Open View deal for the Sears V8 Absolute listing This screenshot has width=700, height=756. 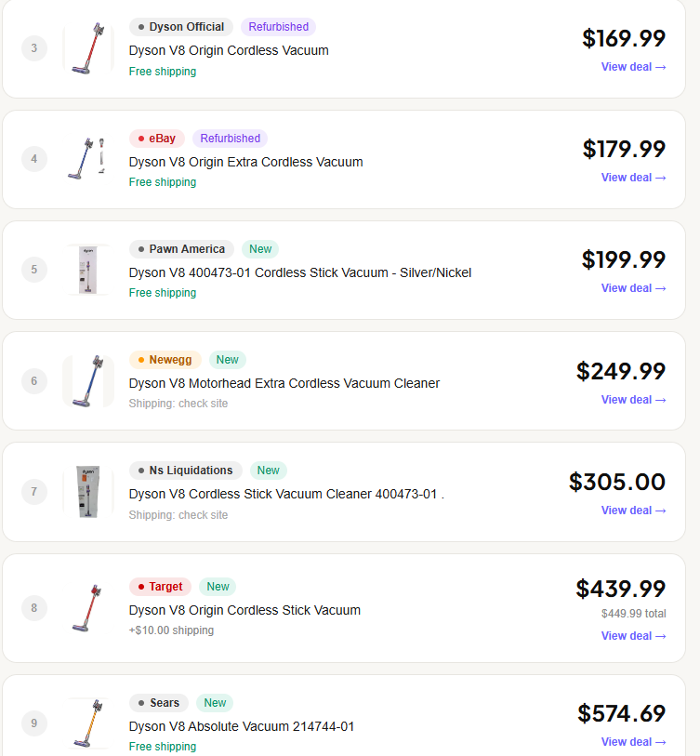coord(633,741)
